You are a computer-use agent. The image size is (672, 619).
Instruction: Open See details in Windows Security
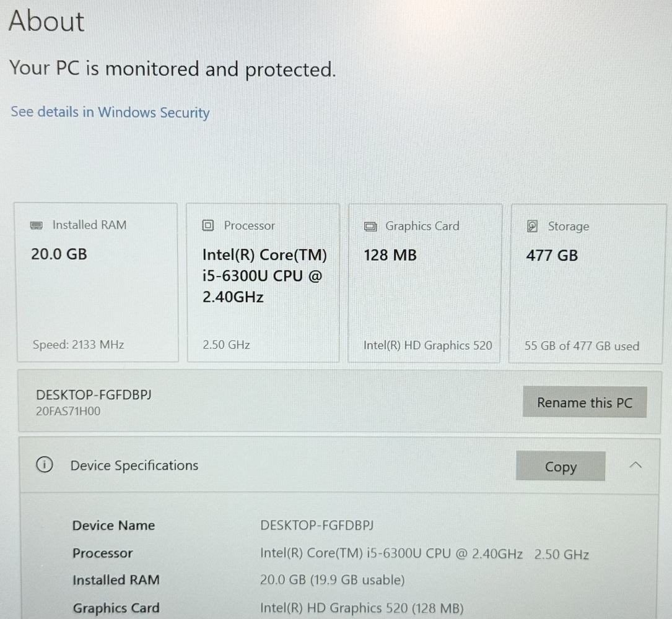[x=110, y=112]
